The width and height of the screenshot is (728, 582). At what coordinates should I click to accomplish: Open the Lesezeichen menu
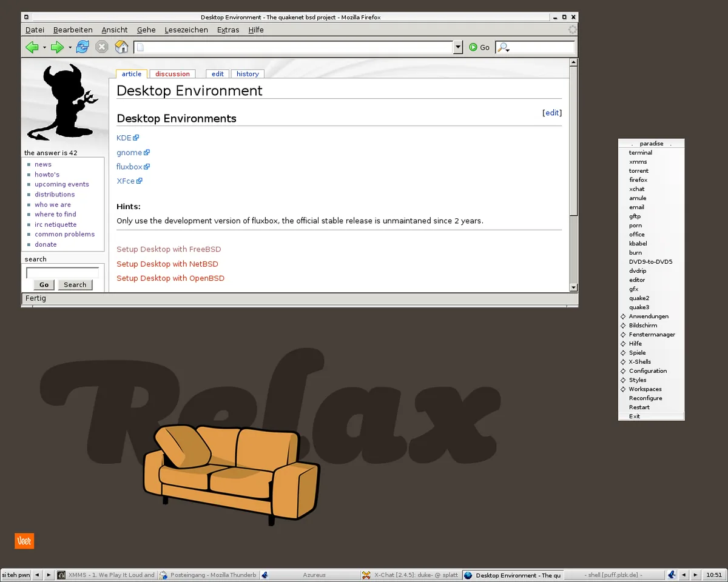click(x=186, y=30)
